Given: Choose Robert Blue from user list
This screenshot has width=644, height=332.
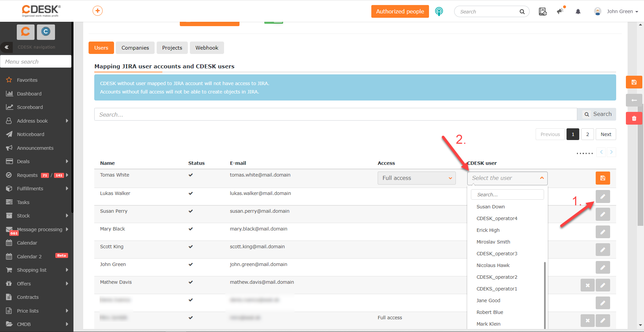Looking at the screenshot, I should point(490,312).
